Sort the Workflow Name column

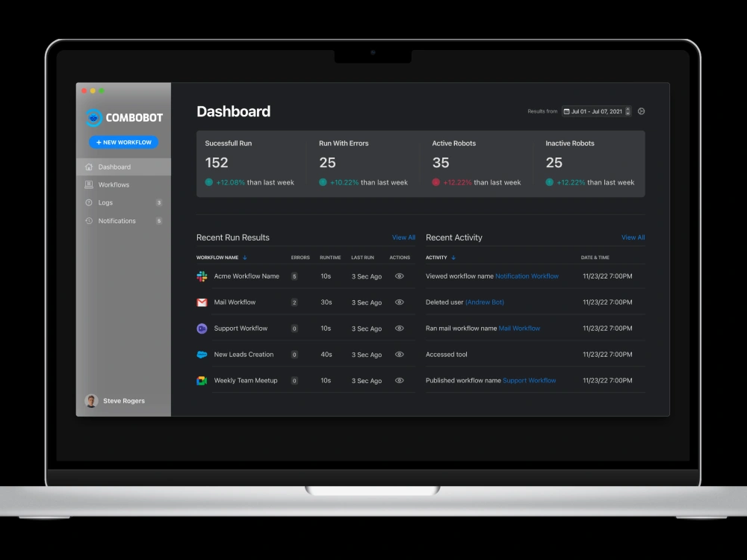(247, 257)
